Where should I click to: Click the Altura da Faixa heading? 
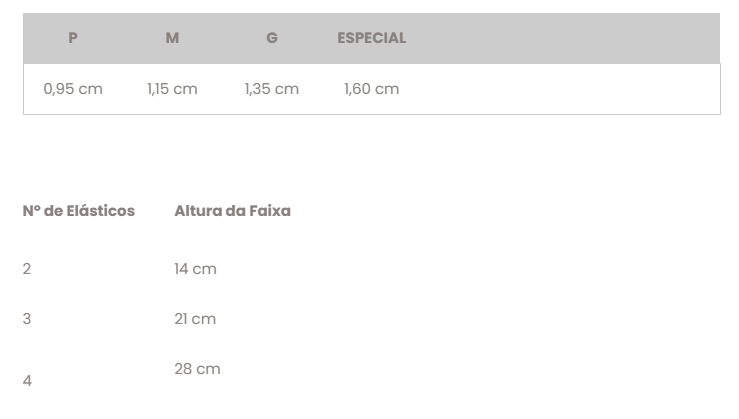(232, 211)
